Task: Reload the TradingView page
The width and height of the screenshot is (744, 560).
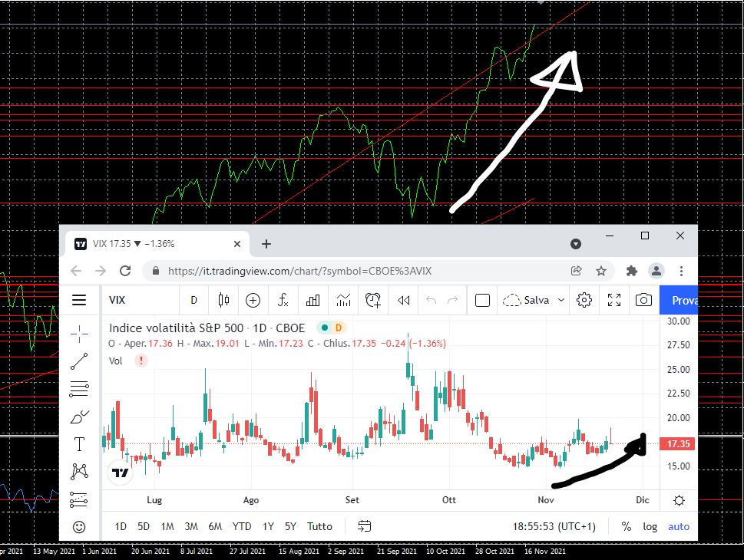Action: point(125,271)
